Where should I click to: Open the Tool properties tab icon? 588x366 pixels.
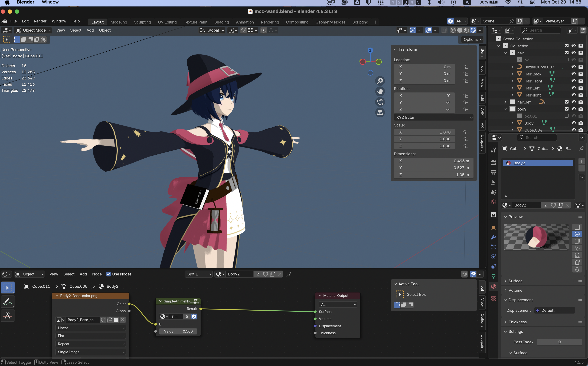click(494, 150)
